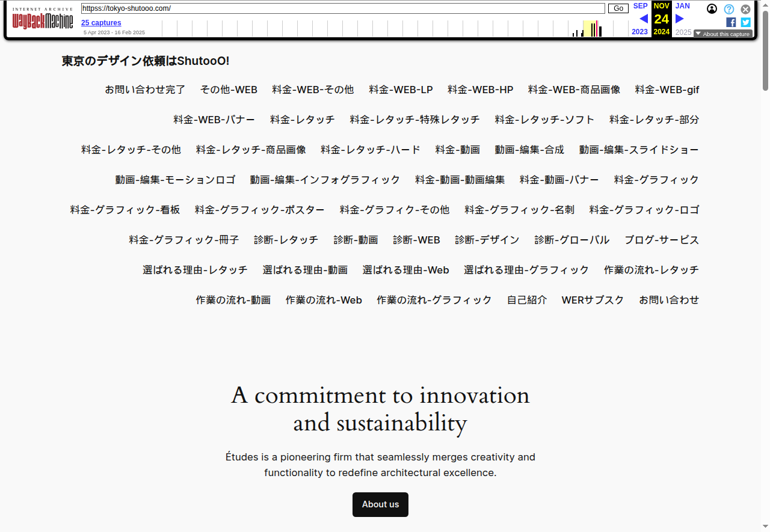Expand About this capture
Screen dimensions: 770x532
[722, 34]
